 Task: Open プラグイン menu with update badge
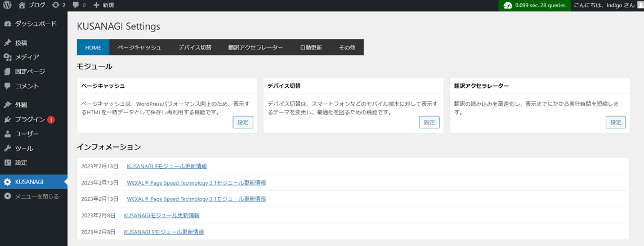click(30, 119)
